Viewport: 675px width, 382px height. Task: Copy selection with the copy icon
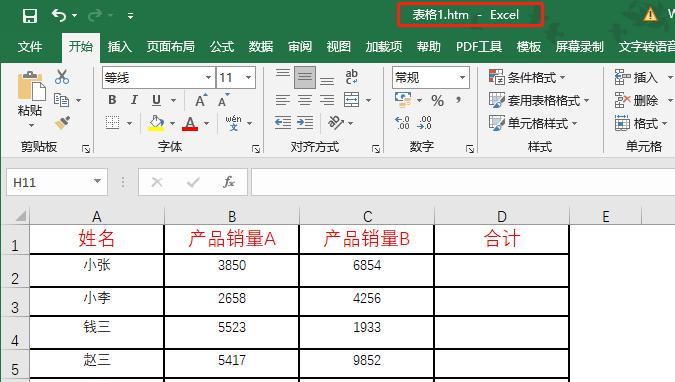coord(62,100)
